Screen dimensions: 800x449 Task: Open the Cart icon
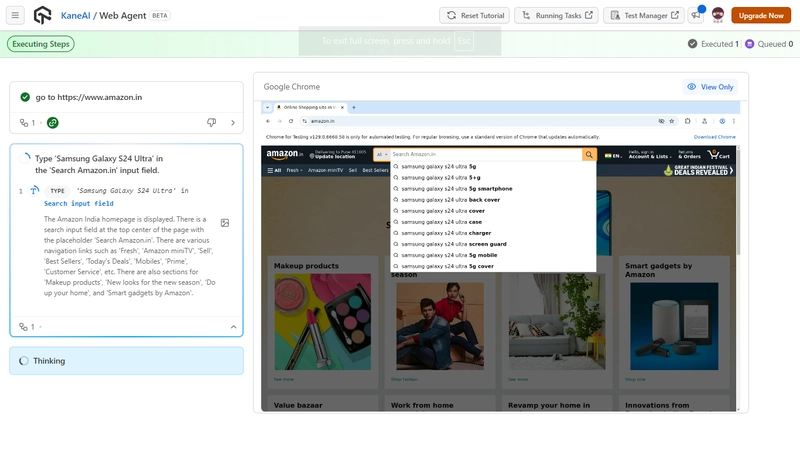pyautogui.click(x=718, y=154)
